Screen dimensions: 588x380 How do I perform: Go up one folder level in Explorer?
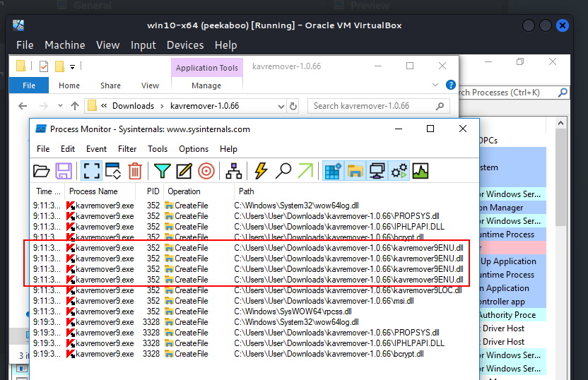coord(75,106)
